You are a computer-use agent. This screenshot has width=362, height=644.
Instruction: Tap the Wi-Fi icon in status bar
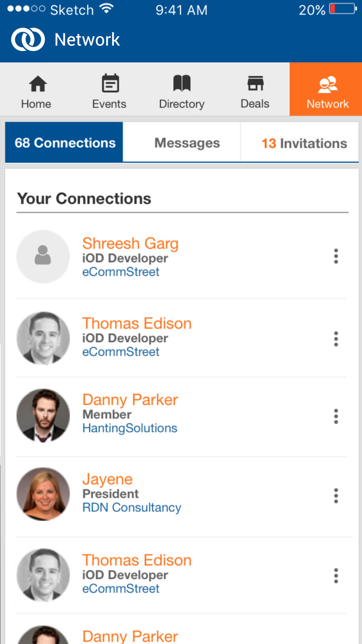pos(106,9)
